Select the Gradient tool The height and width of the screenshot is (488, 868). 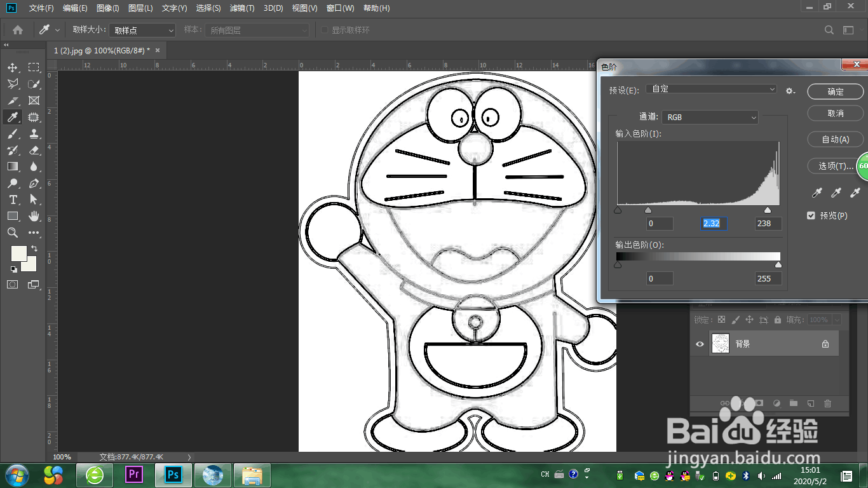pyautogui.click(x=13, y=166)
